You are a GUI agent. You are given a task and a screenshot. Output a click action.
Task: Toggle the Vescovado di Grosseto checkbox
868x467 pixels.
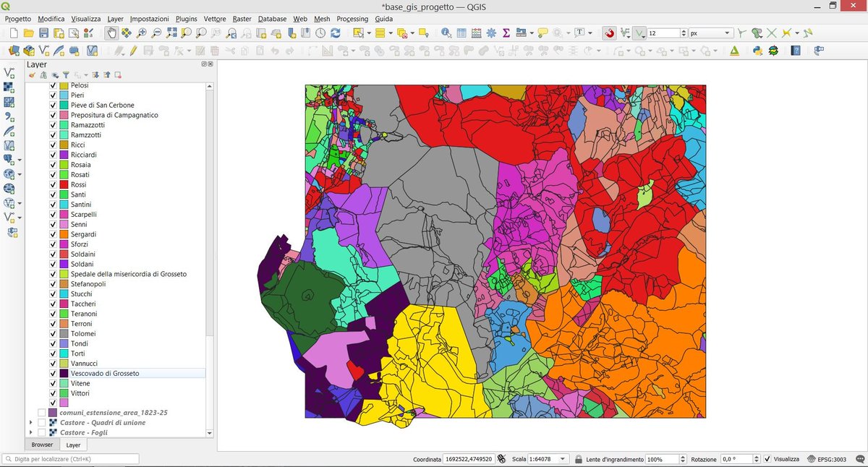pyautogui.click(x=53, y=373)
